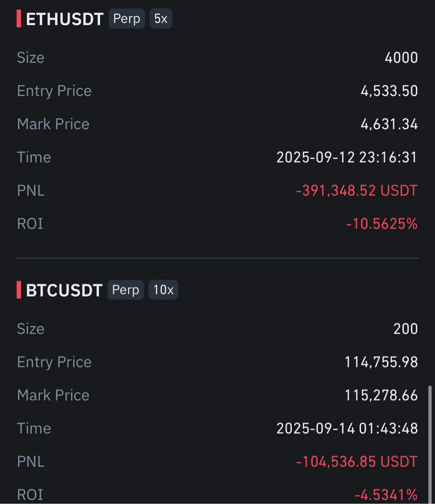
Task: Click the BTCUSDT timestamp 2025-09-14 01:43:48
Action: (x=347, y=428)
